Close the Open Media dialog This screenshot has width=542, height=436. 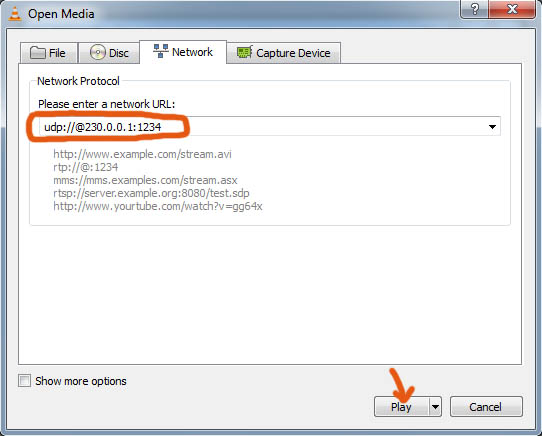coord(512,9)
